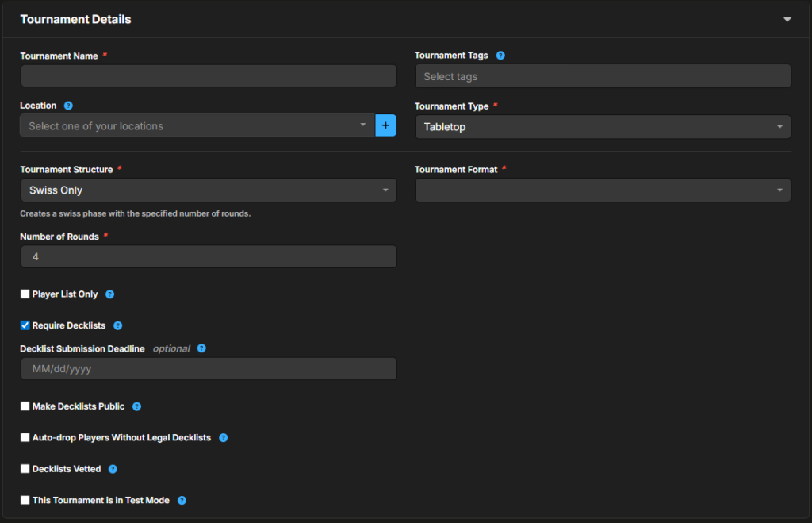The image size is (812, 523).
Task: Show help for Decklist Submission Deadline
Action: tap(201, 348)
